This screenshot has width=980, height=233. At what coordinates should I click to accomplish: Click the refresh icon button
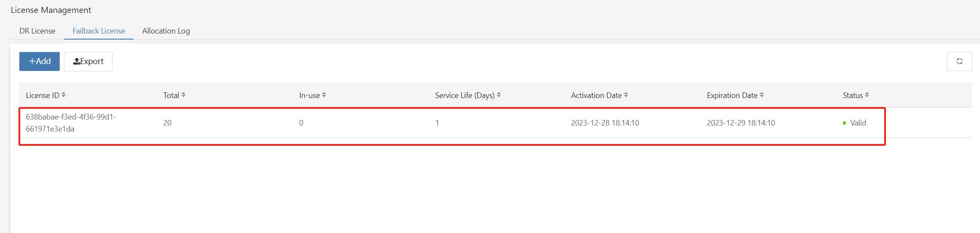(959, 61)
